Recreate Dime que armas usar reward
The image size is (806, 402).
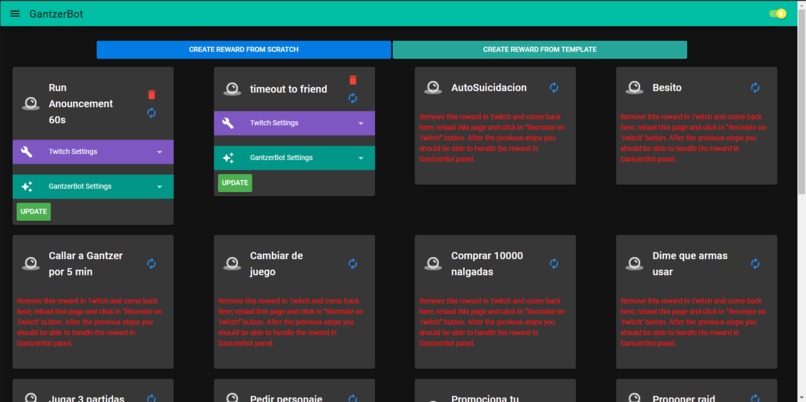[755, 264]
